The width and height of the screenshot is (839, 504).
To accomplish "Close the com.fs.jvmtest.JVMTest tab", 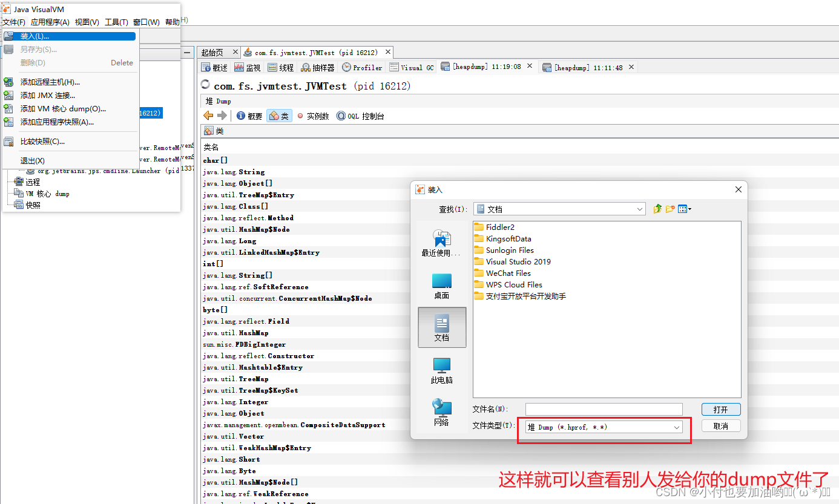I will coord(388,53).
